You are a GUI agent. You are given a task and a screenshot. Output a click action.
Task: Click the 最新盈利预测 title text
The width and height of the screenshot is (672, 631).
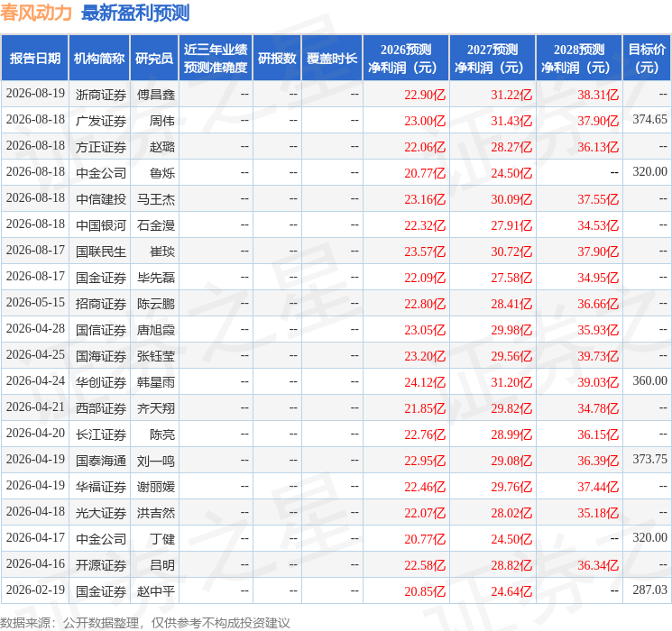pyautogui.click(x=135, y=13)
